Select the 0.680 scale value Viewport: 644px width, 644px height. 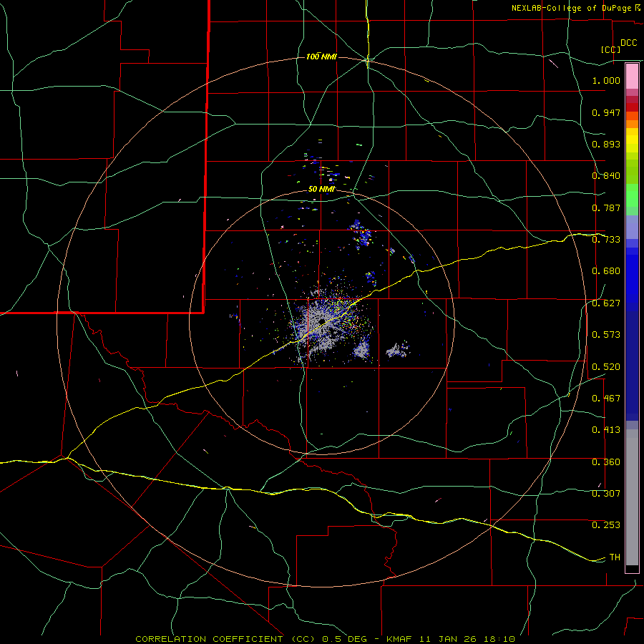click(x=606, y=271)
